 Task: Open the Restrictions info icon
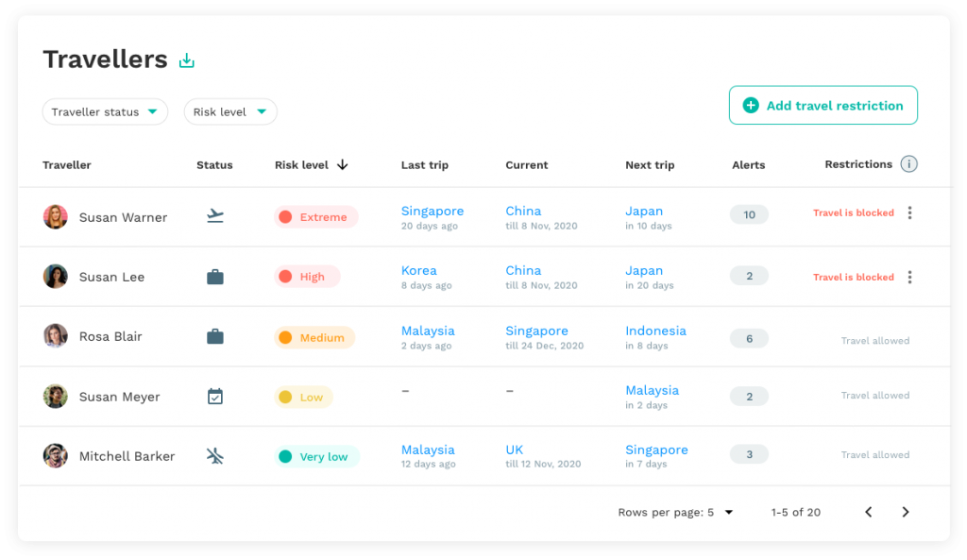point(908,164)
